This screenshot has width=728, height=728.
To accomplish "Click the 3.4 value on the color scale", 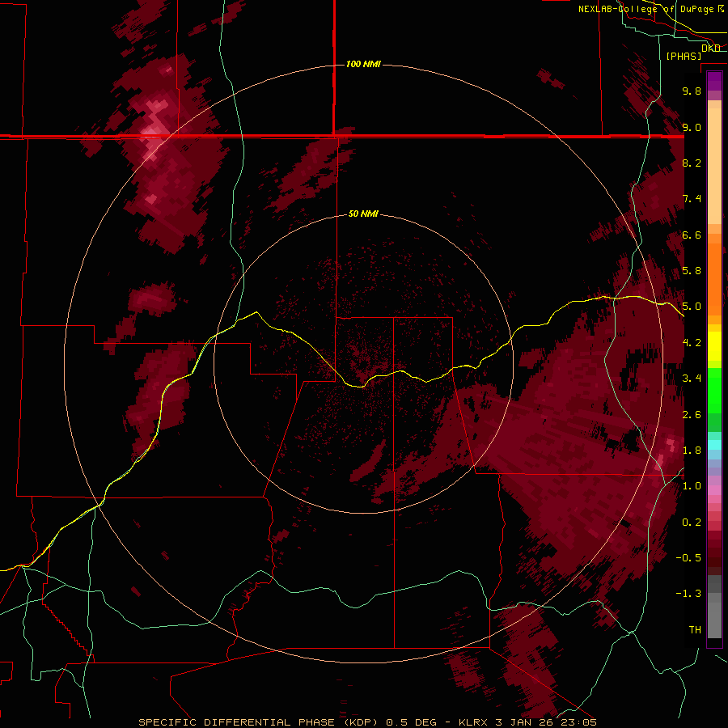I will pos(692,379).
